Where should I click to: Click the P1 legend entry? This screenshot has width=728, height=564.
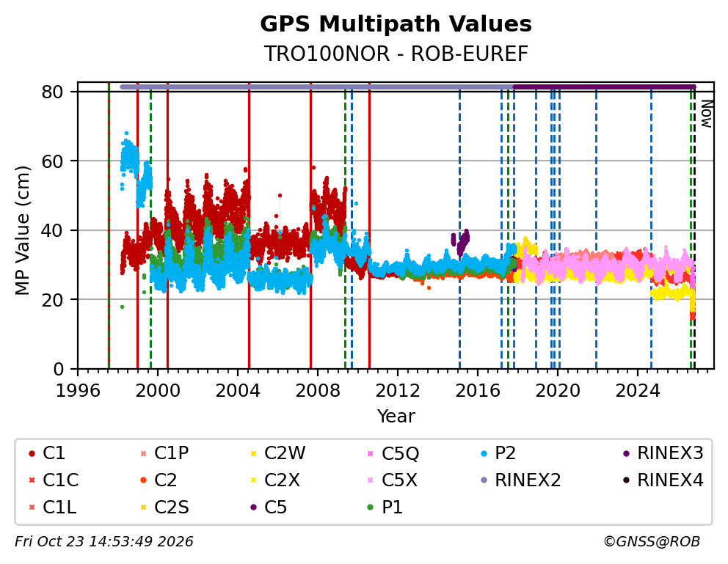point(385,508)
